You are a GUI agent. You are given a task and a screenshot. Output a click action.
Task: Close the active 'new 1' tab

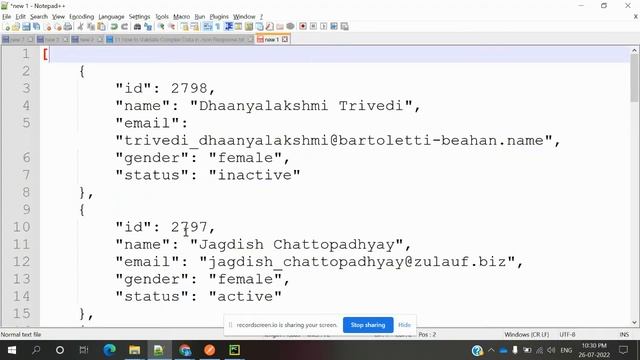[285, 40]
